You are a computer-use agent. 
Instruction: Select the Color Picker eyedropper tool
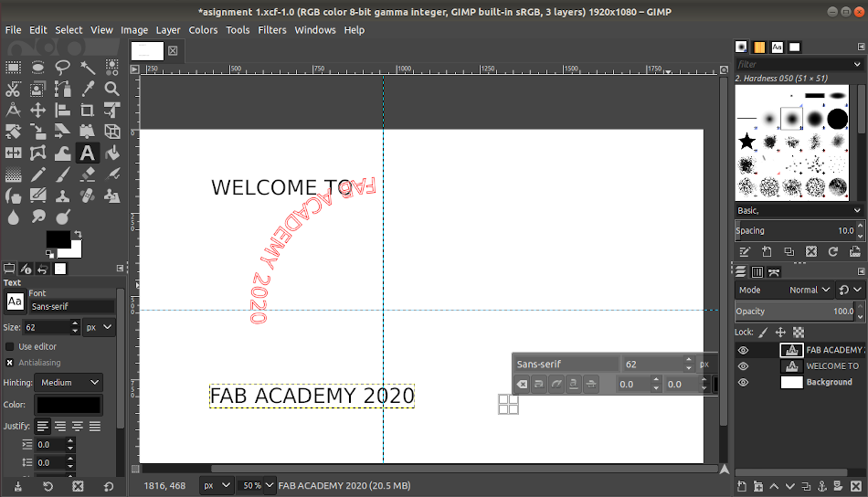pos(88,90)
